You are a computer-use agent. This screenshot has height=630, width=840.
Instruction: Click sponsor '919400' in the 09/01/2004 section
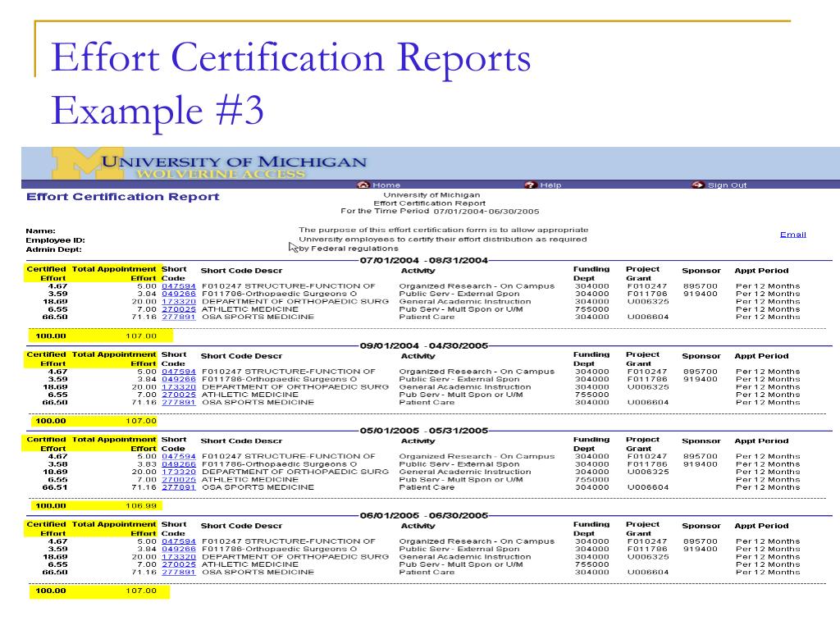point(701,379)
